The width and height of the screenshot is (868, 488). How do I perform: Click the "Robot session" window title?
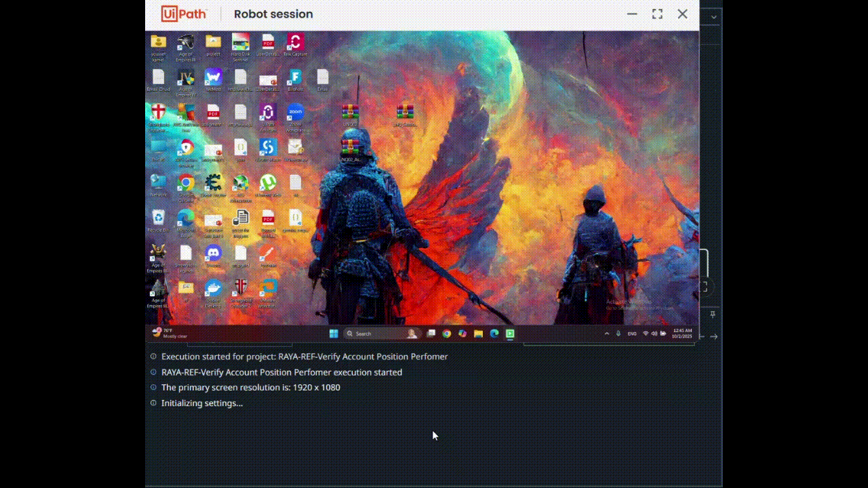[x=273, y=14]
